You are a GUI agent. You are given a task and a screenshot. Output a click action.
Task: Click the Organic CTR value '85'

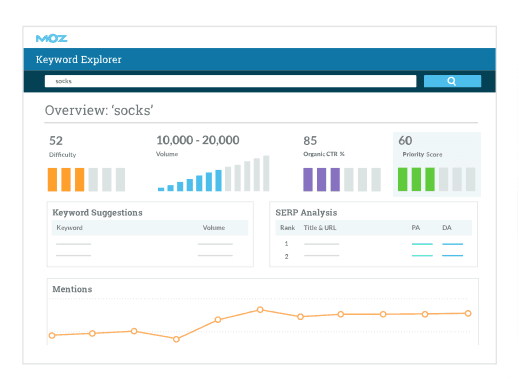pyautogui.click(x=310, y=141)
